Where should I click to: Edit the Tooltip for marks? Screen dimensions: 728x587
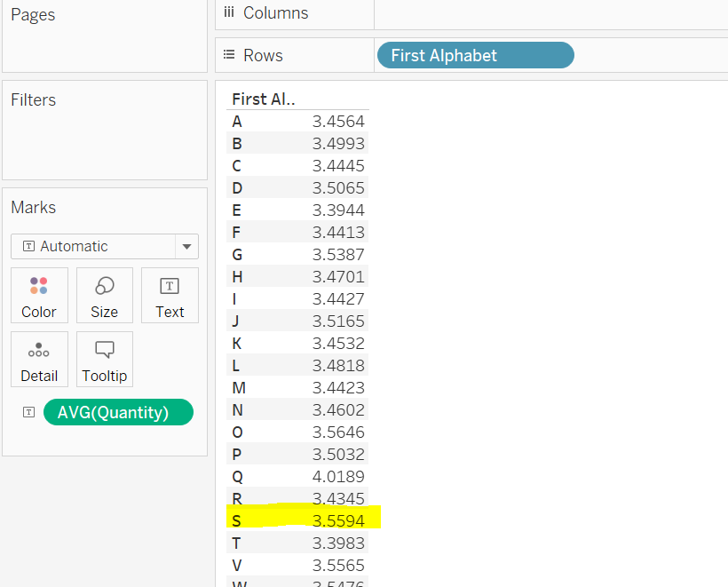click(104, 359)
